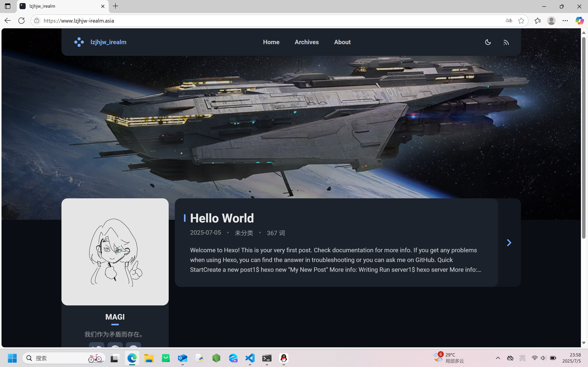This screenshot has width=588, height=367.
Task: Add this page to favorites star
Action: coord(521,21)
